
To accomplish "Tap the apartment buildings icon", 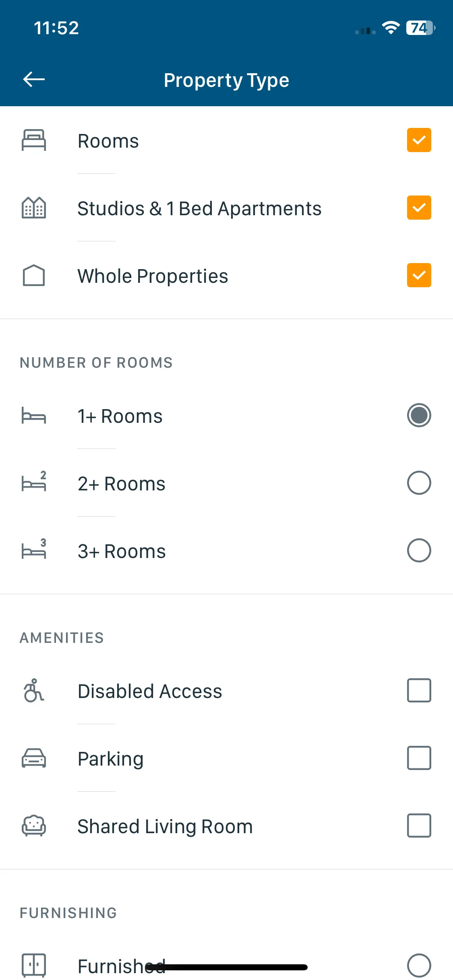I will click(x=34, y=208).
